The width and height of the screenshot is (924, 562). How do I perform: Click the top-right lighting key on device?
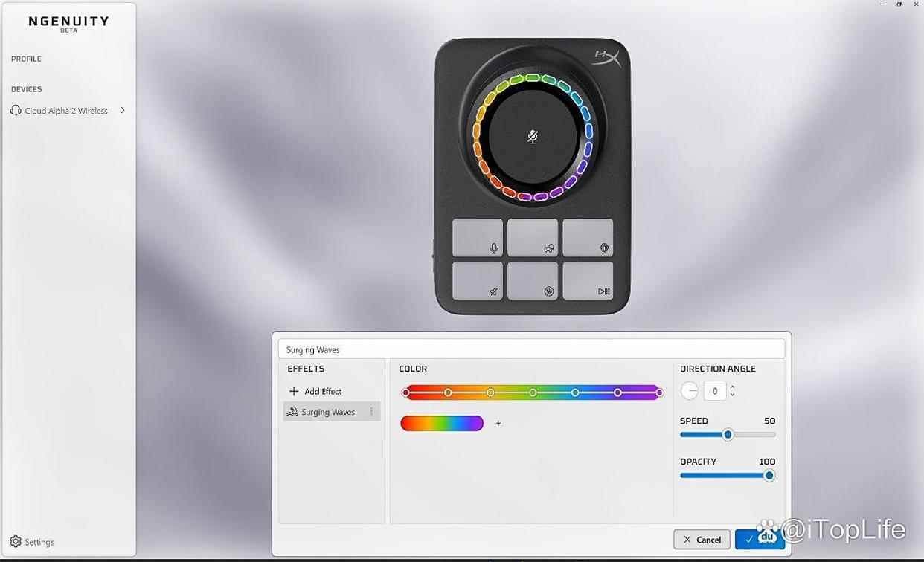[x=588, y=238]
